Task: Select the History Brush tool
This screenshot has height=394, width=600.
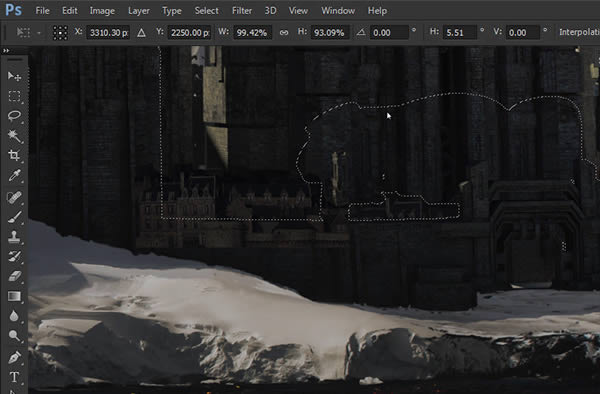Action: pos(14,257)
